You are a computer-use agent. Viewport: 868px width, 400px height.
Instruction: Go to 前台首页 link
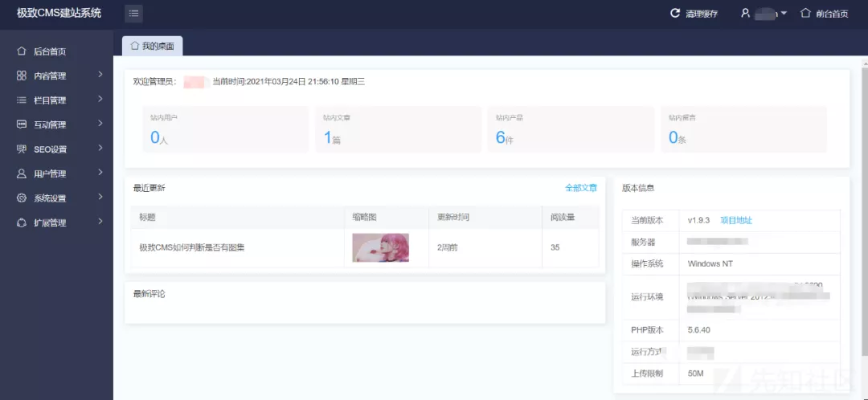832,14
